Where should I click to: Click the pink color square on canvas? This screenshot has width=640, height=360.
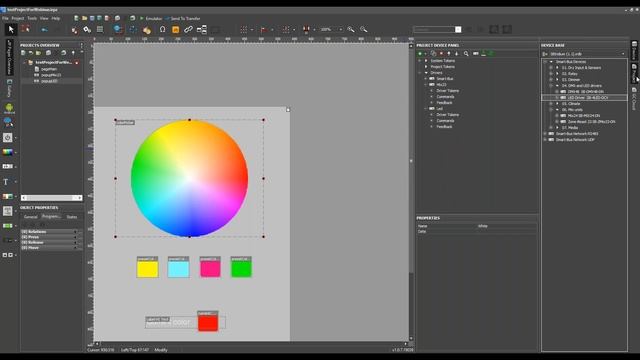click(210, 268)
